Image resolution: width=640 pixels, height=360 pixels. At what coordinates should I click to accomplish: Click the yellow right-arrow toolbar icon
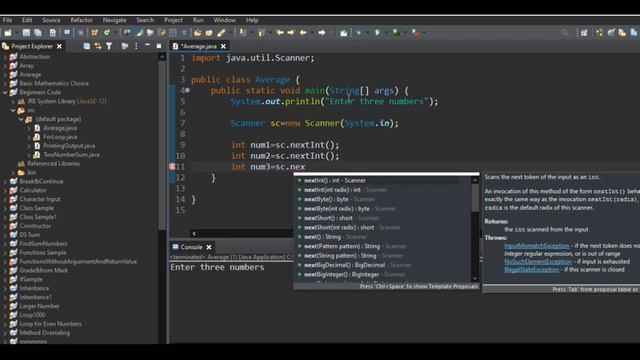pyautogui.click(x=291, y=33)
